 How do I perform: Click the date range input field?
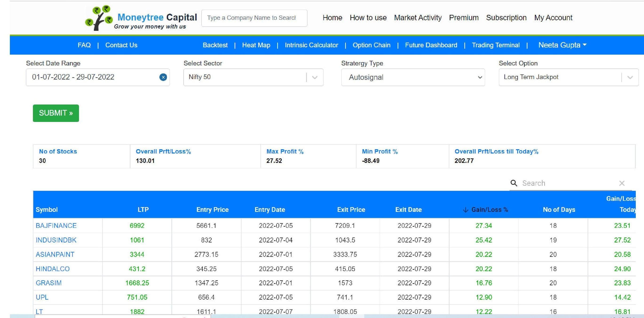[98, 77]
